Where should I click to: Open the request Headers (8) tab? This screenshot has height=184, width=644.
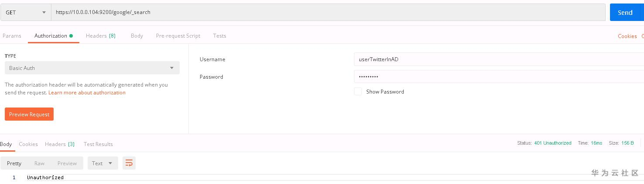[x=100, y=36]
